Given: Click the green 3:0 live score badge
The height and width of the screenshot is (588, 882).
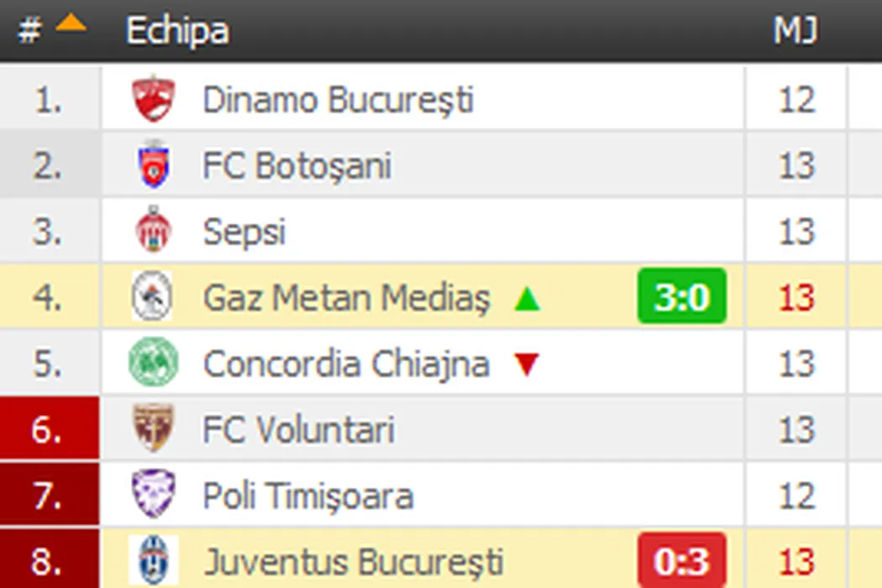Looking at the screenshot, I should tap(681, 297).
